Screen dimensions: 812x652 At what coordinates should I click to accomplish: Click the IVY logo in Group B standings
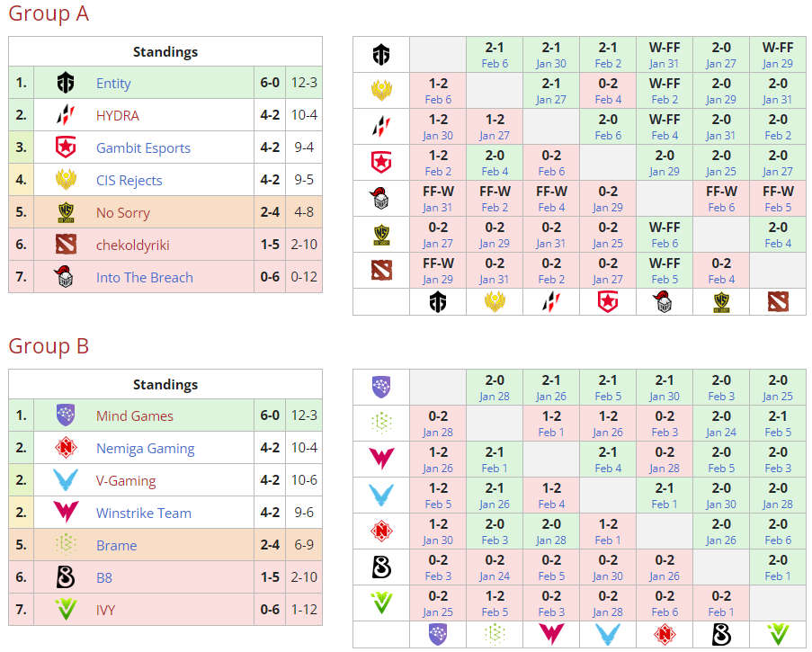point(66,611)
